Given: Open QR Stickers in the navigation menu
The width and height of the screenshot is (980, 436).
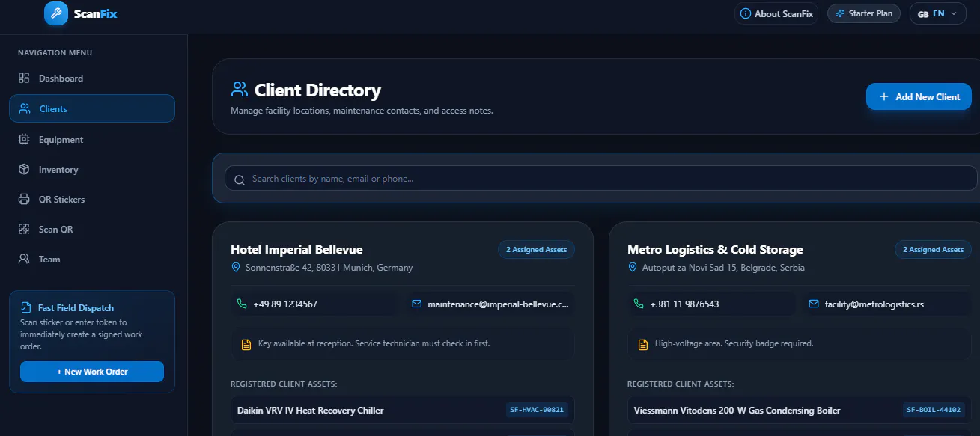Looking at the screenshot, I should point(92,200).
